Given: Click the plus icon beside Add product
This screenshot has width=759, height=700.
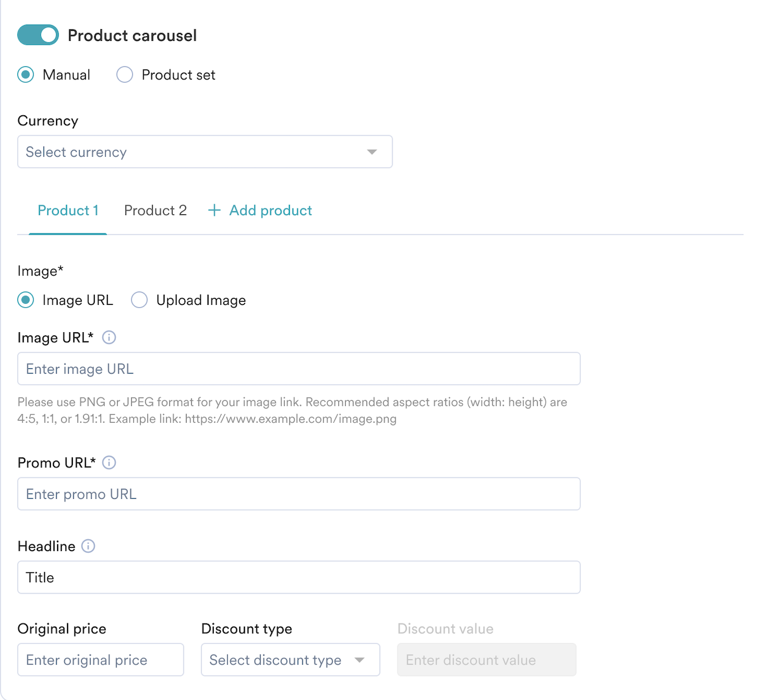Looking at the screenshot, I should [x=214, y=211].
